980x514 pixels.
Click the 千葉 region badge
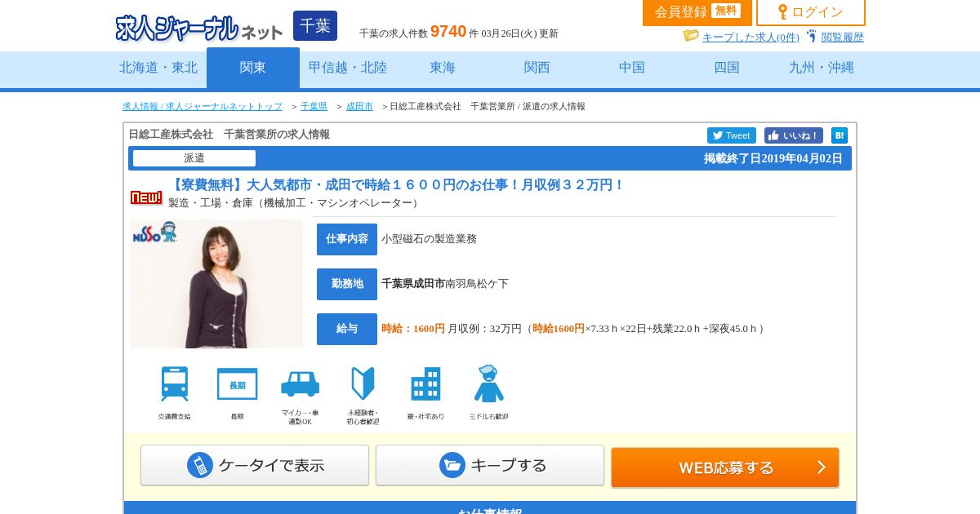(315, 25)
